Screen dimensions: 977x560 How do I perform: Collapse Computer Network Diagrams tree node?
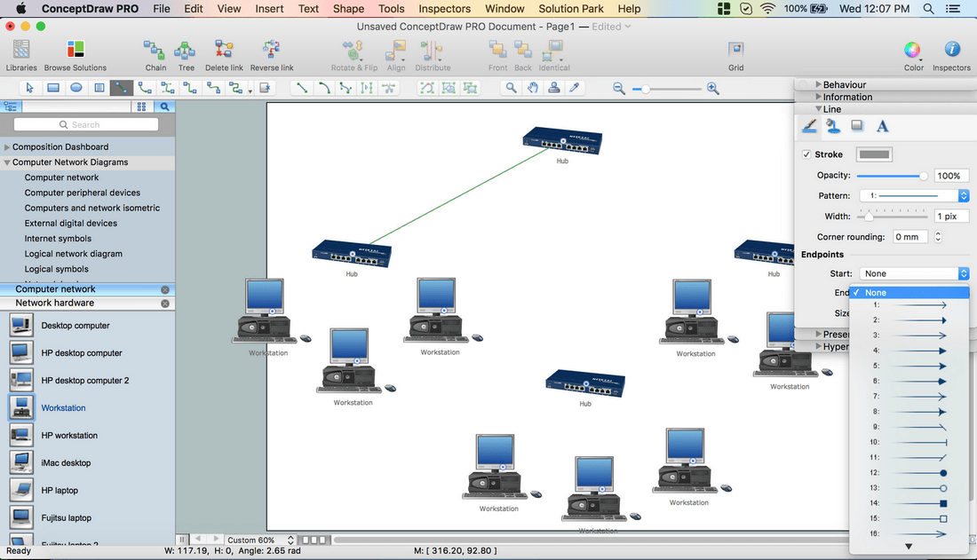(x=7, y=162)
